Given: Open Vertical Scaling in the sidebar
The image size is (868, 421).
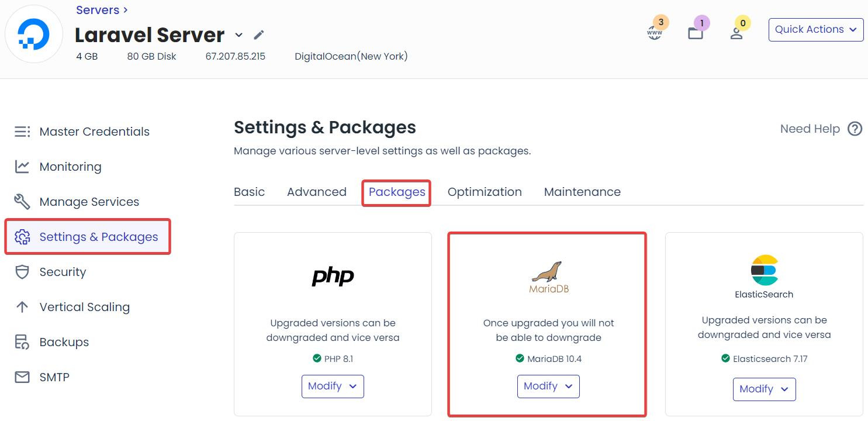Looking at the screenshot, I should coord(84,307).
